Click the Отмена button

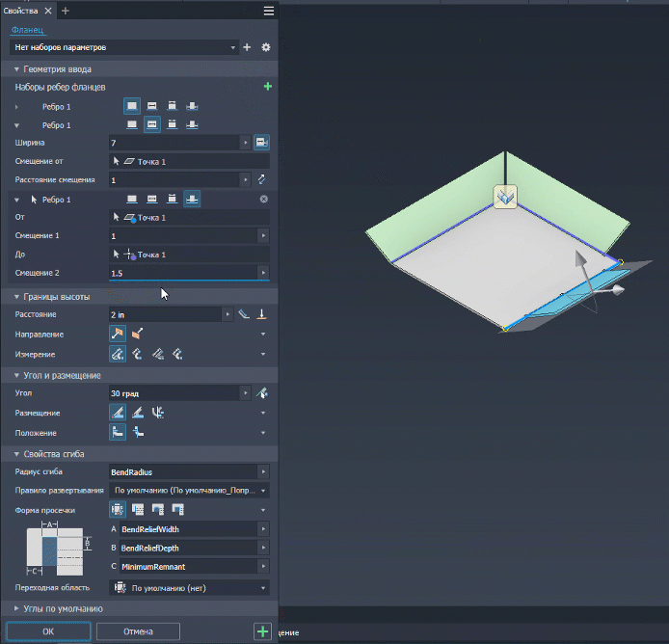(x=138, y=631)
